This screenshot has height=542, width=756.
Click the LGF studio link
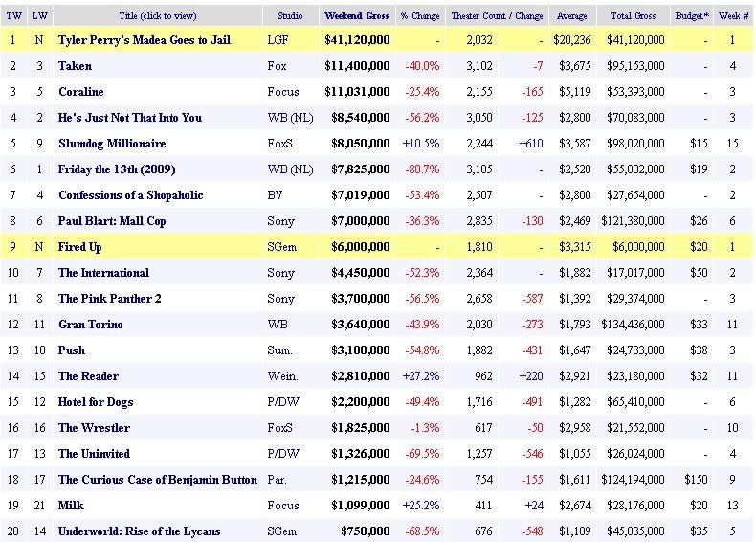click(x=278, y=40)
